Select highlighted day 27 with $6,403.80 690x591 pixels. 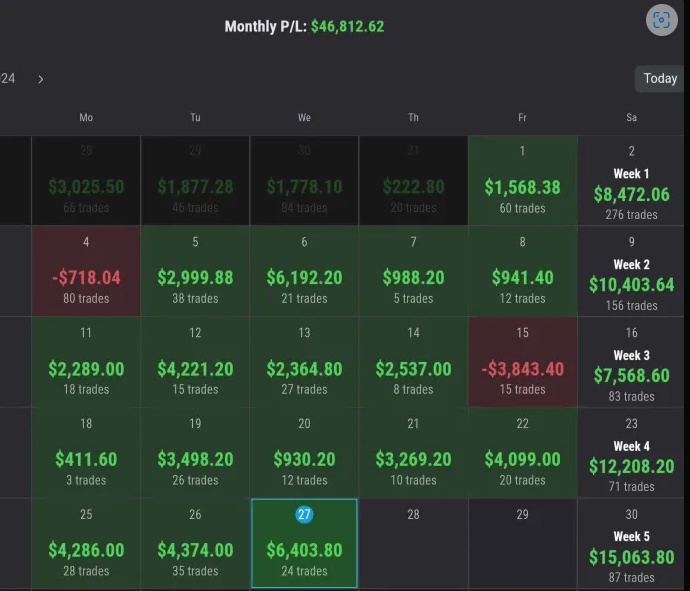pyautogui.click(x=304, y=543)
